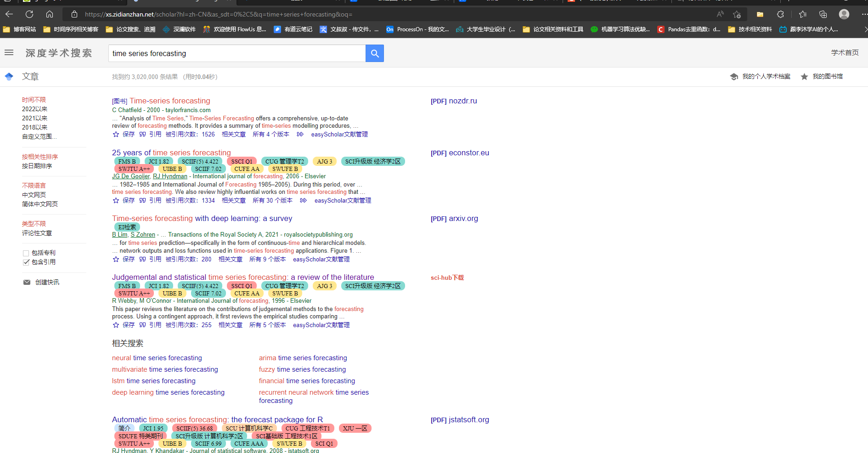Image resolution: width=868 pixels, height=453 pixels.
Task: Open the read aloud icon in address bar
Action: (x=720, y=14)
